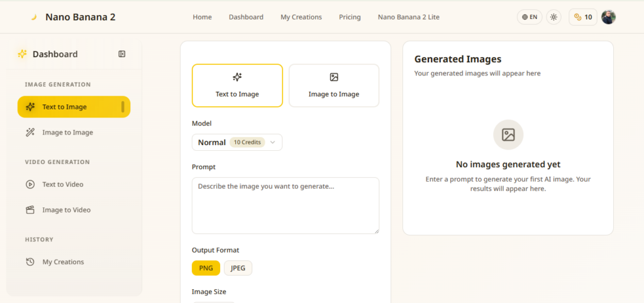Screen dimensions: 644x303
Task: Open the Nano Banana 2 Lite link
Action: [409, 17]
